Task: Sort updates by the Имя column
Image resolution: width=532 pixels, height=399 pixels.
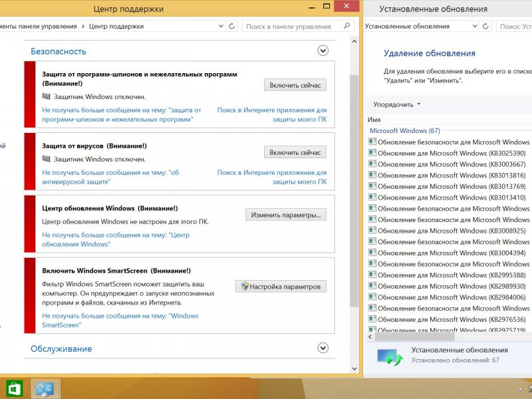Action: pyautogui.click(x=374, y=120)
